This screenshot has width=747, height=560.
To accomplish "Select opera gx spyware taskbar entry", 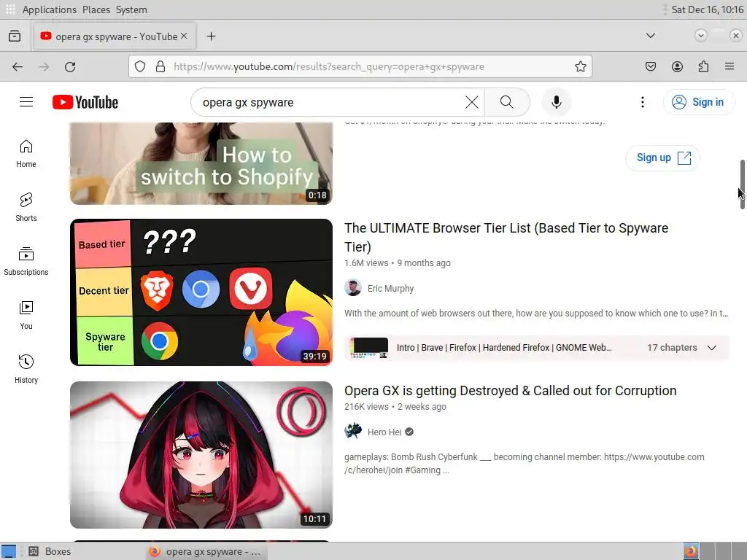I will (205, 551).
